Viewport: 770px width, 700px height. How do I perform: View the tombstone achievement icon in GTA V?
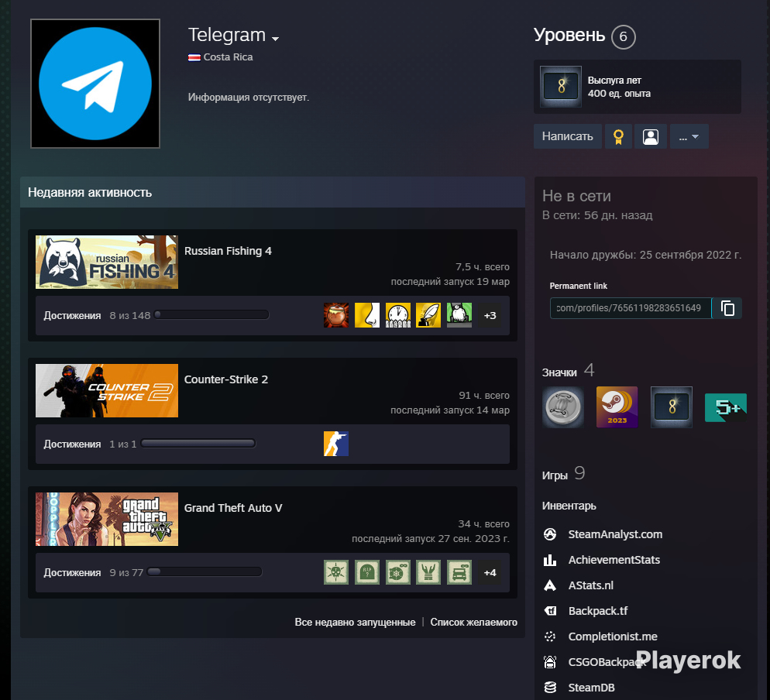(367, 572)
